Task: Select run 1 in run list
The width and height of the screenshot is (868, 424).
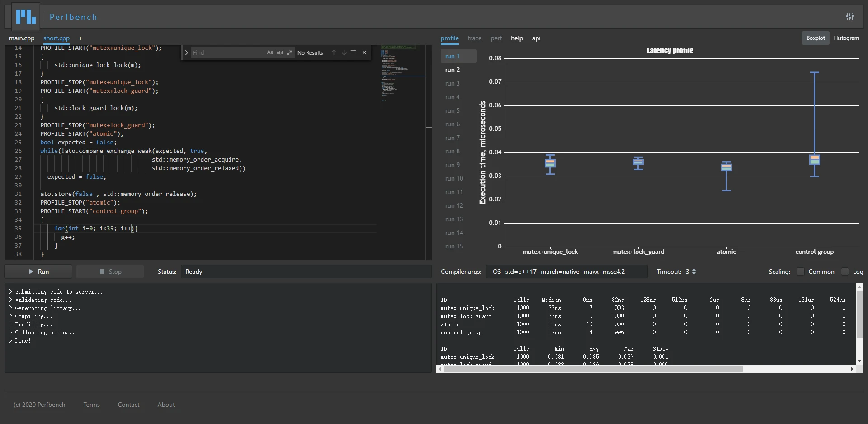Action: pos(458,56)
